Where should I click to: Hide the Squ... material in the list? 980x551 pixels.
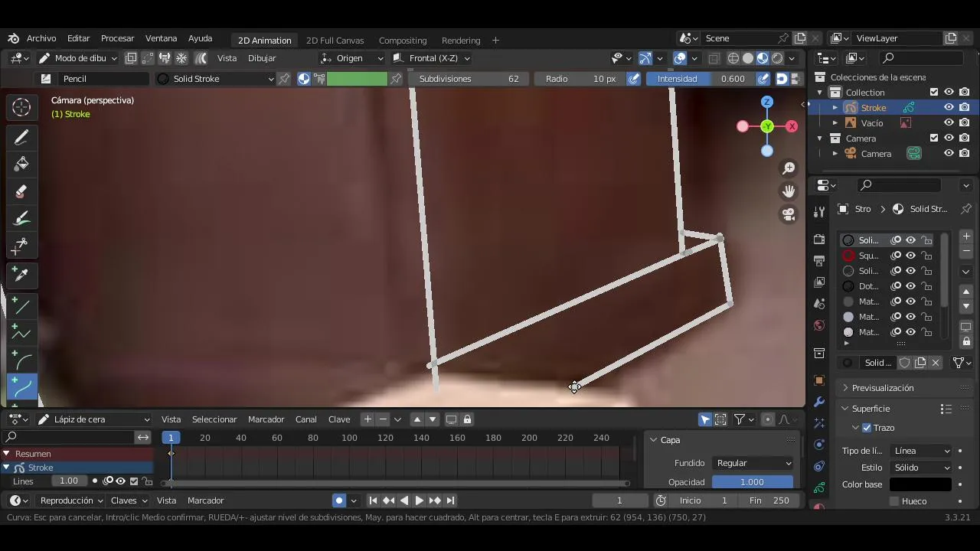[910, 256]
